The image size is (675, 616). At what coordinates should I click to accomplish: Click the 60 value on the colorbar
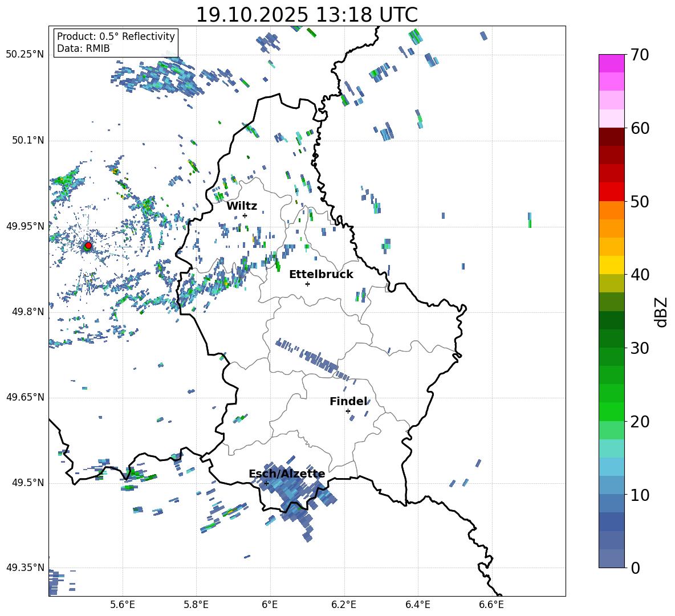click(639, 128)
